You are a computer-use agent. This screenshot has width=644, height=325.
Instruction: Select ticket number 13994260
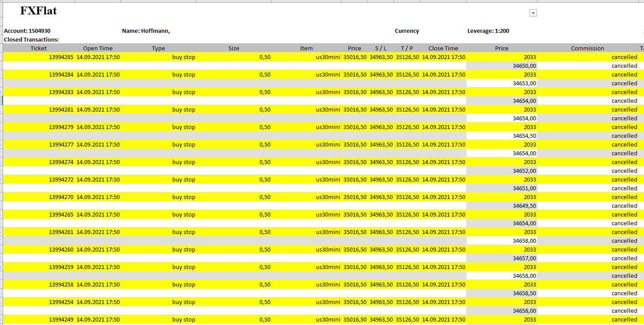coord(61,250)
